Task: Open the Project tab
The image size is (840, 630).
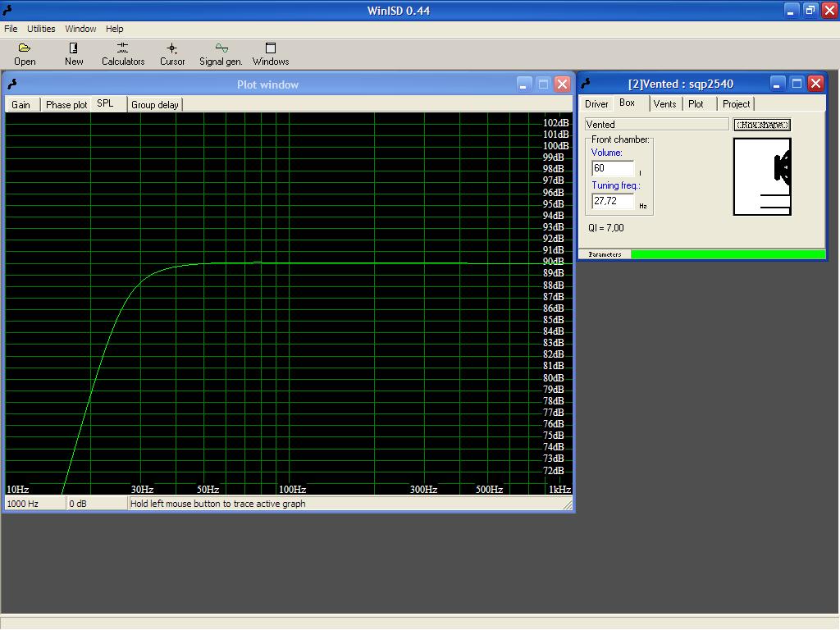Action: (x=736, y=104)
